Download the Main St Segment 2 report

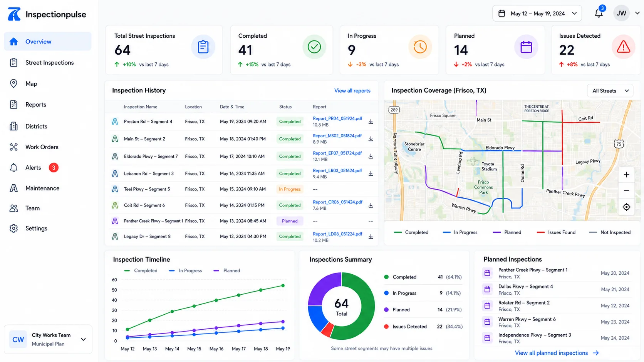click(371, 139)
